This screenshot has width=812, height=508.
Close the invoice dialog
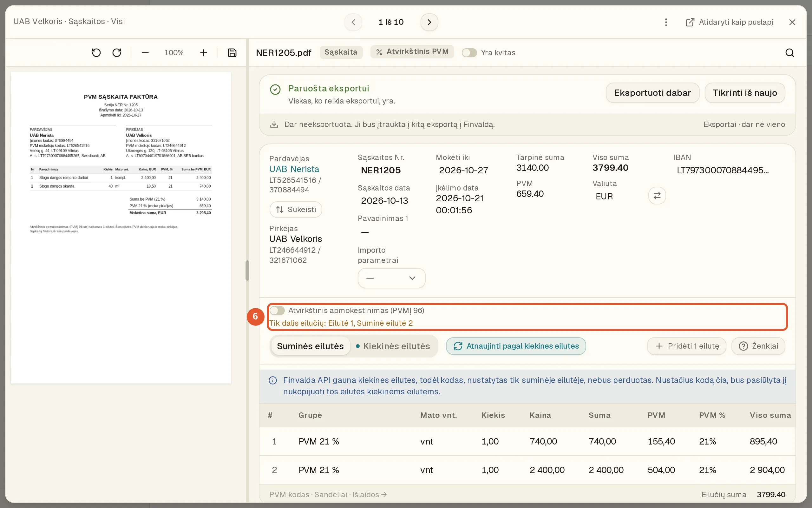[792, 22]
